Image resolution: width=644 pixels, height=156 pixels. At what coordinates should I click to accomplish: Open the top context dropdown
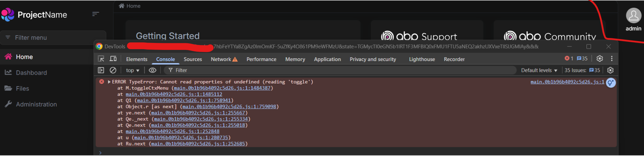point(133,70)
